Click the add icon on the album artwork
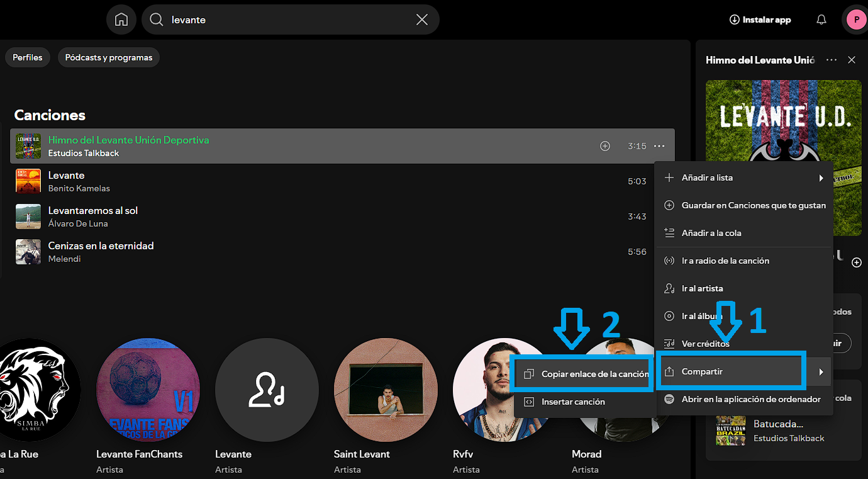The width and height of the screenshot is (868, 479). (x=856, y=262)
